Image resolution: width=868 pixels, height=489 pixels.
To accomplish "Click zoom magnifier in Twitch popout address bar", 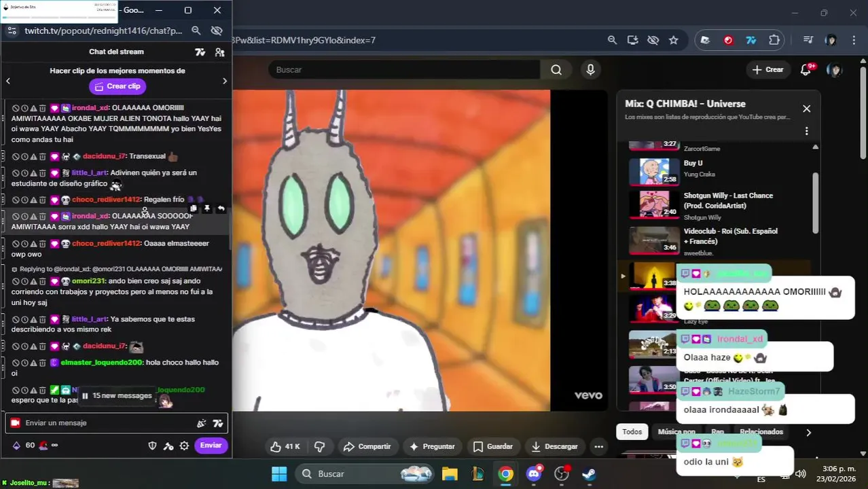I will coord(196,31).
